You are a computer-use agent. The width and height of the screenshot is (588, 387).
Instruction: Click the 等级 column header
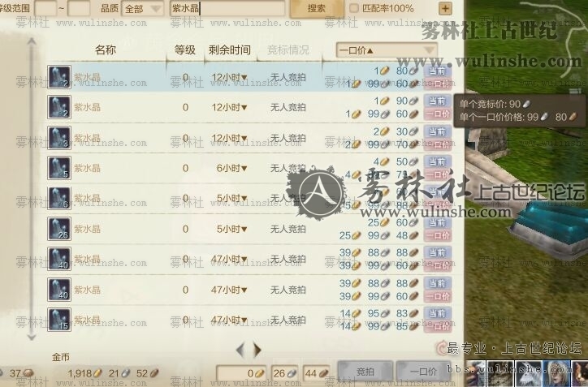pyautogui.click(x=185, y=49)
